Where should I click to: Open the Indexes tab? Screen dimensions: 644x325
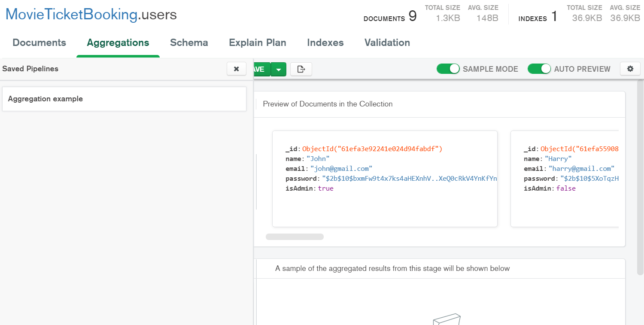coord(325,43)
